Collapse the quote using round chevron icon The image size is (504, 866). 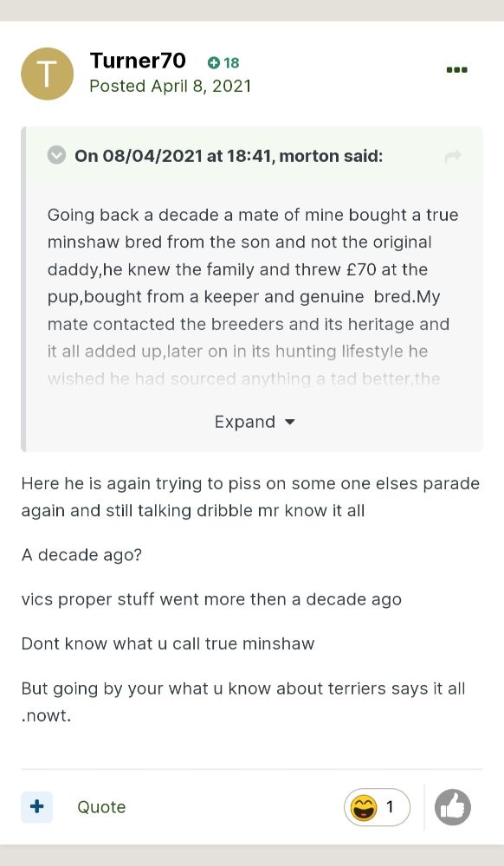pos(56,156)
